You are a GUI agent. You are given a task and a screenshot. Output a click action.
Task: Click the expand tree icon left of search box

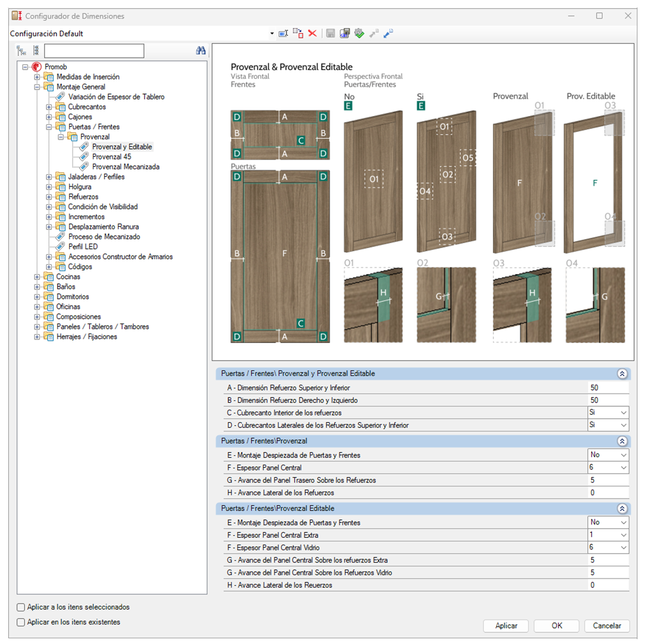[x=21, y=51]
